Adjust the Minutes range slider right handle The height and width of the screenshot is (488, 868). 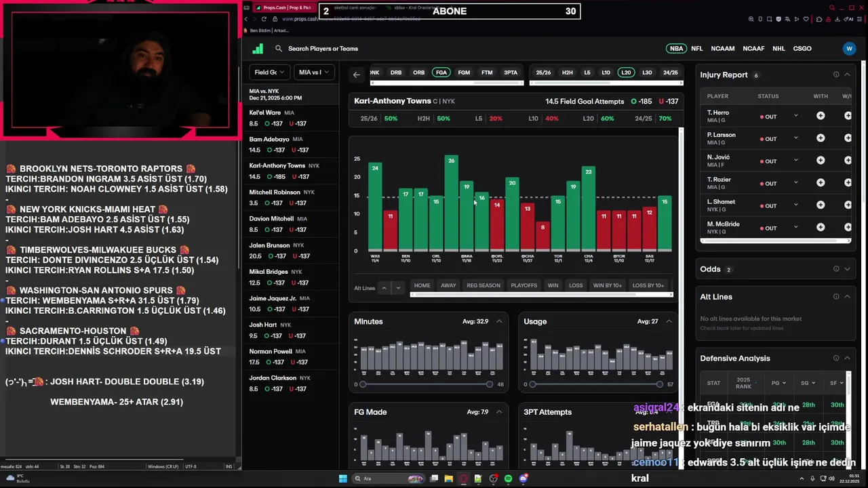tap(490, 384)
